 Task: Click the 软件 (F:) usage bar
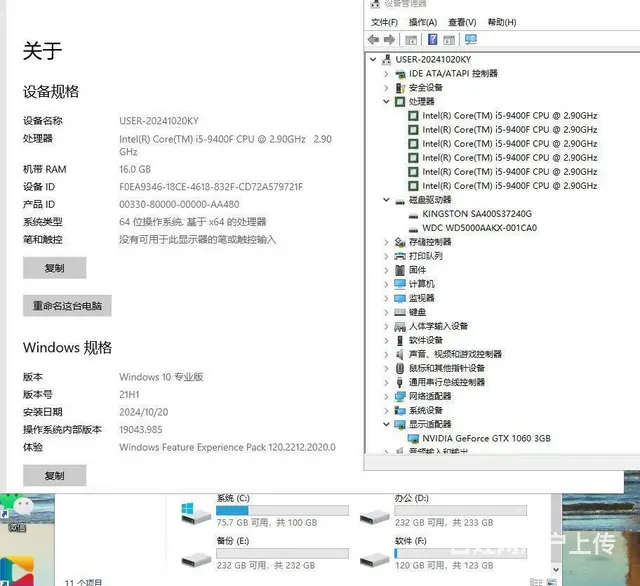pos(460,553)
